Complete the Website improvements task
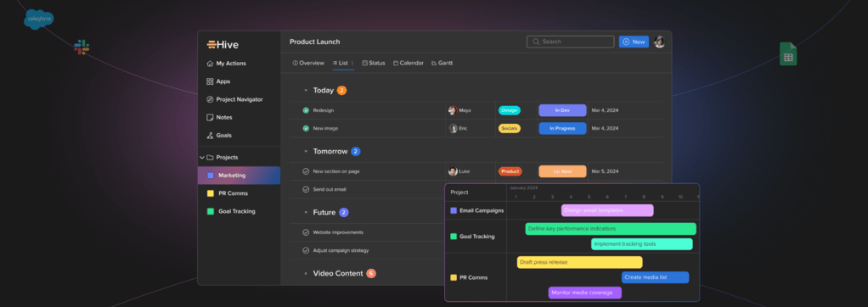This screenshot has width=868, height=307. tap(306, 232)
